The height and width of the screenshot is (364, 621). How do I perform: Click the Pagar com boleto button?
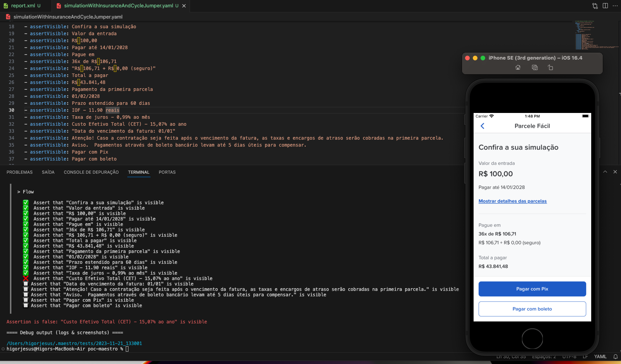(x=532, y=309)
